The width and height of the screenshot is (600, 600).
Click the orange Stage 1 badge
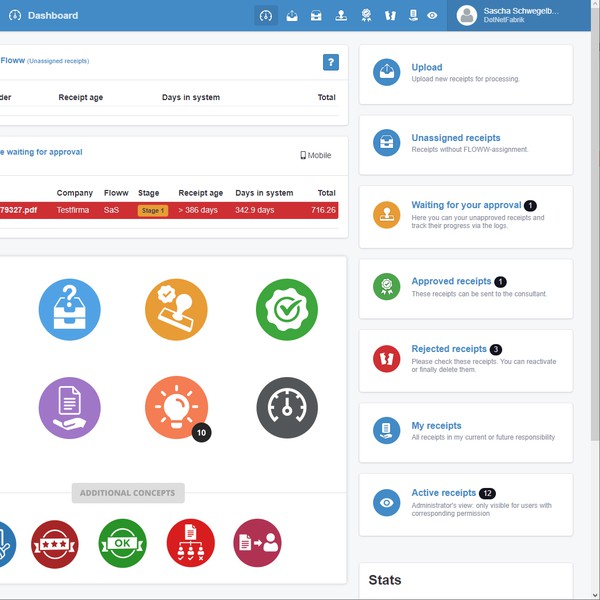pyautogui.click(x=153, y=210)
